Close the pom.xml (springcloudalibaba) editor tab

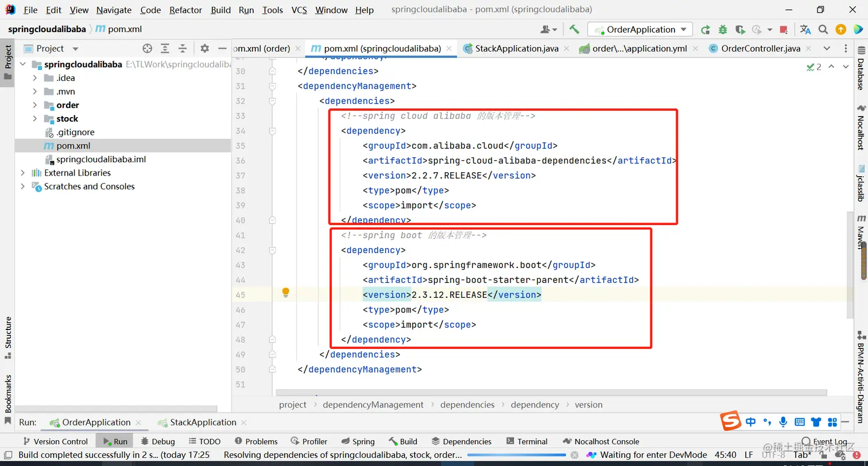tap(450, 49)
